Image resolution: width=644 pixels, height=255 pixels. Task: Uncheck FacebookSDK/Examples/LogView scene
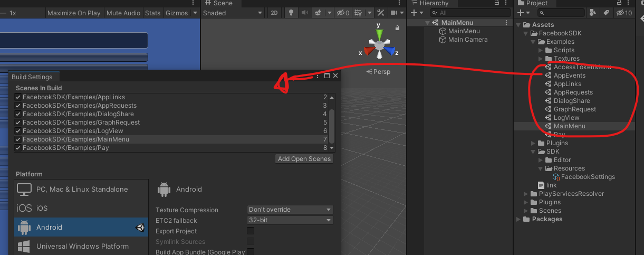(x=18, y=131)
